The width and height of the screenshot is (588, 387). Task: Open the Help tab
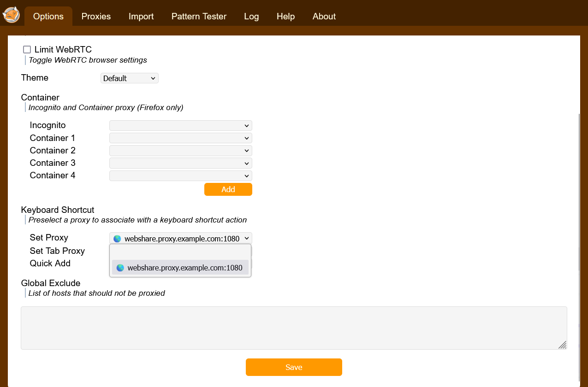(x=285, y=16)
